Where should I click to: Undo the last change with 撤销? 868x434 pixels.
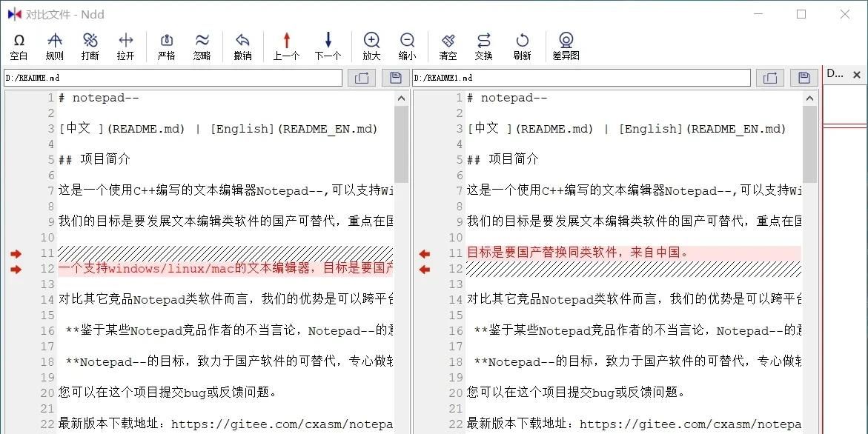click(242, 44)
